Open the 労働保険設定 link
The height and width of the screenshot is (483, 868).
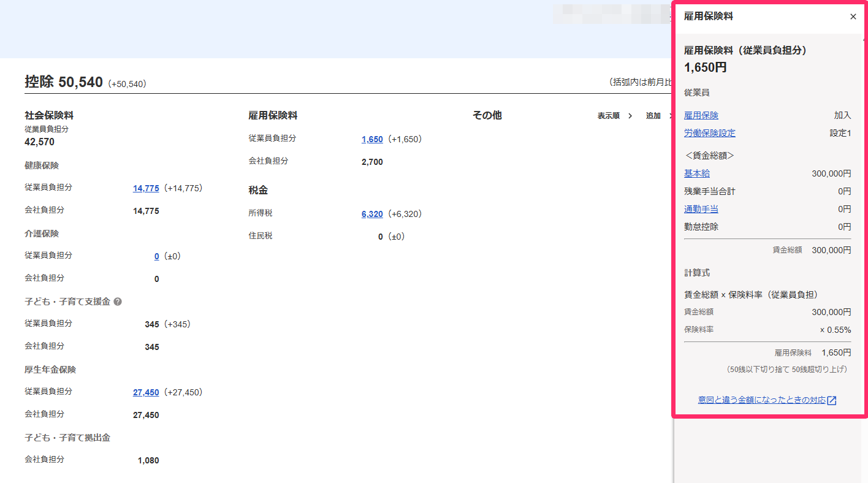click(710, 133)
